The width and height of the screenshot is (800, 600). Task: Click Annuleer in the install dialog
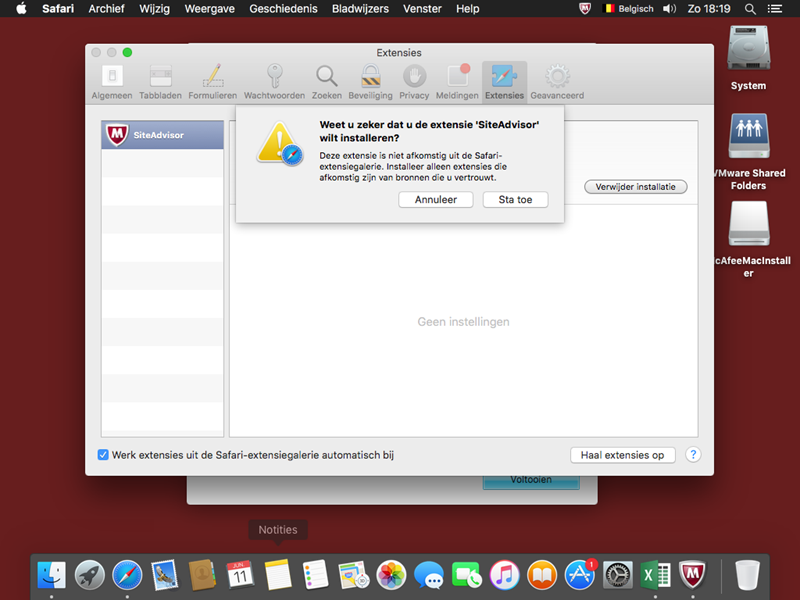(436, 199)
